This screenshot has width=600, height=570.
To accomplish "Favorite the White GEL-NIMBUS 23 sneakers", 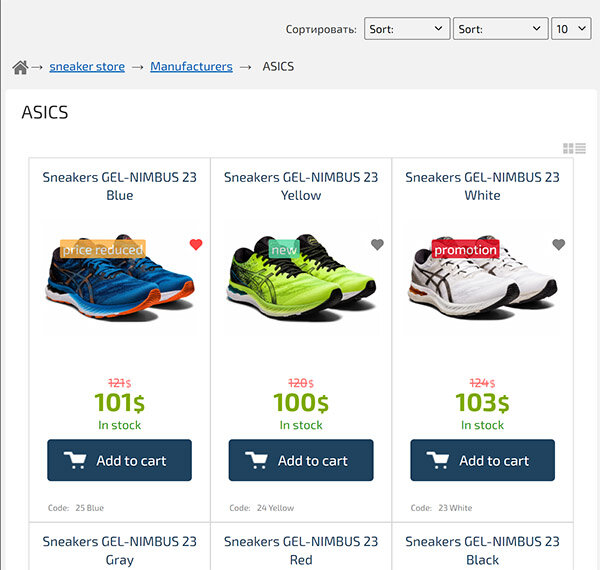I will (x=558, y=245).
